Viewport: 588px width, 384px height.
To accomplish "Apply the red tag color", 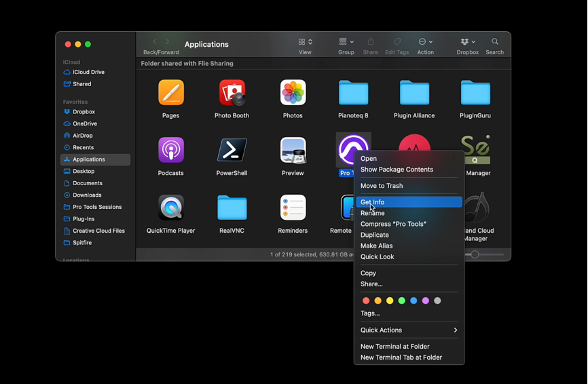I will pyautogui.click(x=366, y=301).
